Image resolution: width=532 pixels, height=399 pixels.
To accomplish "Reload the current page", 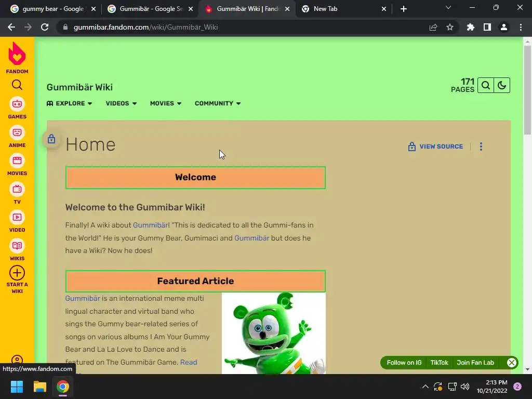I will point(45,27).
